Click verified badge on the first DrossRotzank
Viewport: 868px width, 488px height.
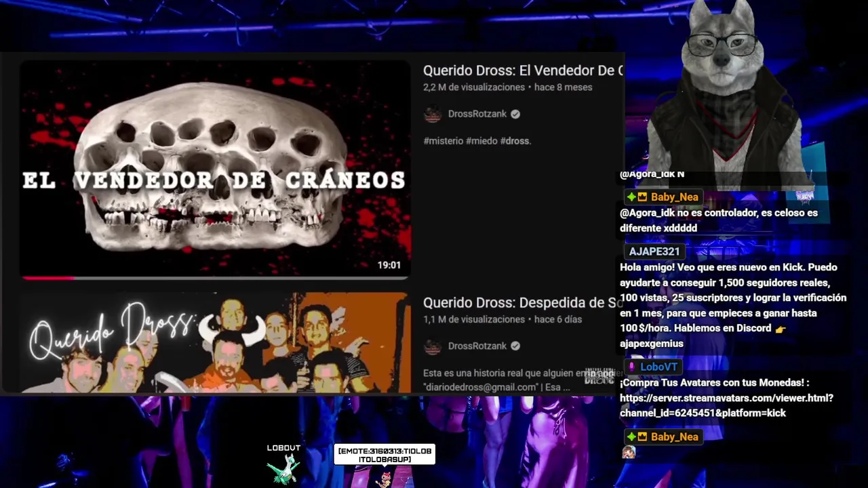515,114
